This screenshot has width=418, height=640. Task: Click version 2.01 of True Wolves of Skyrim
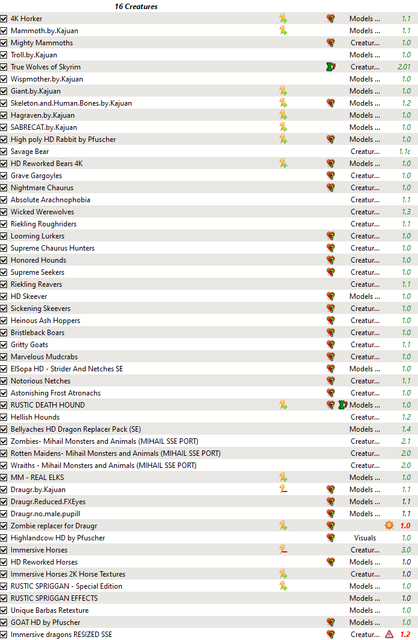pyautogui.click(x=404, y=67)
